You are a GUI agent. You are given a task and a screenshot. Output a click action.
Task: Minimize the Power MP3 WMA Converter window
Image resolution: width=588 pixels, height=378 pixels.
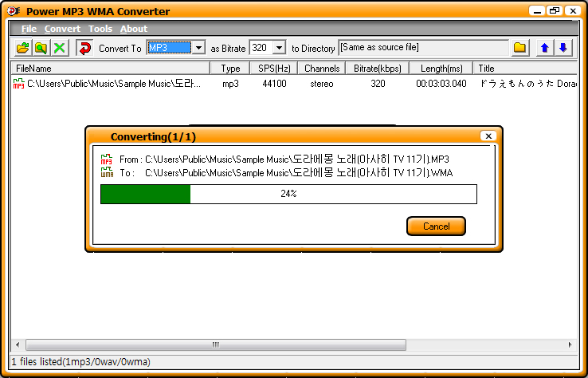537,11
